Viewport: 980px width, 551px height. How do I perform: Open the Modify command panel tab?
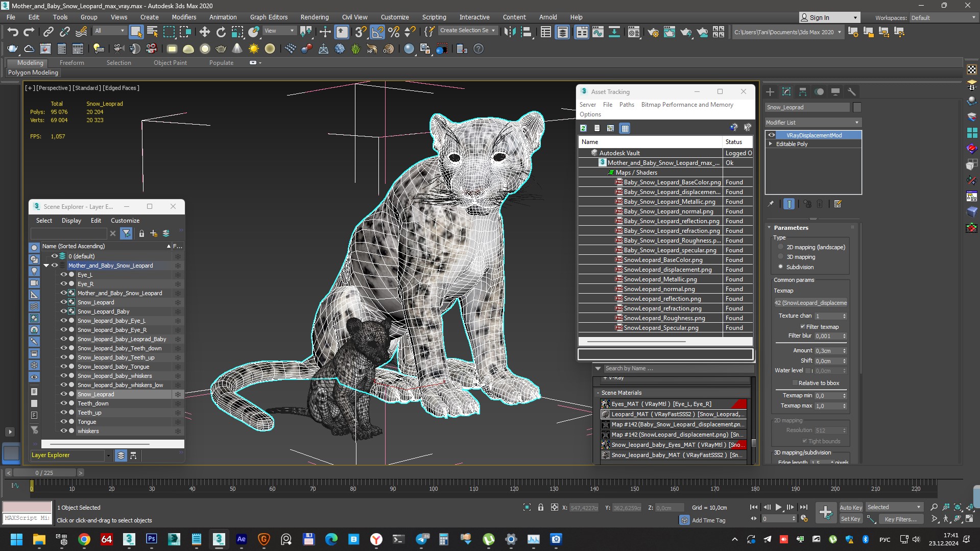(786, 92)
